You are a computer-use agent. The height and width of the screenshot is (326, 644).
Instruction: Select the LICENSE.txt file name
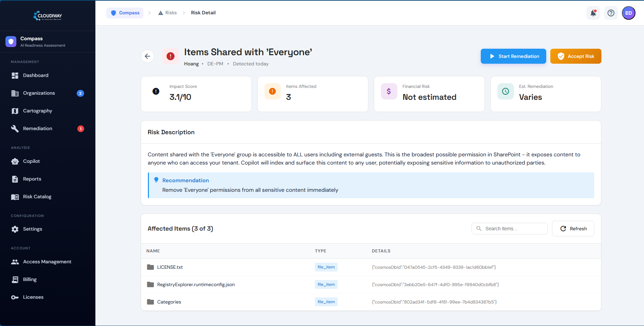[170, 267]
